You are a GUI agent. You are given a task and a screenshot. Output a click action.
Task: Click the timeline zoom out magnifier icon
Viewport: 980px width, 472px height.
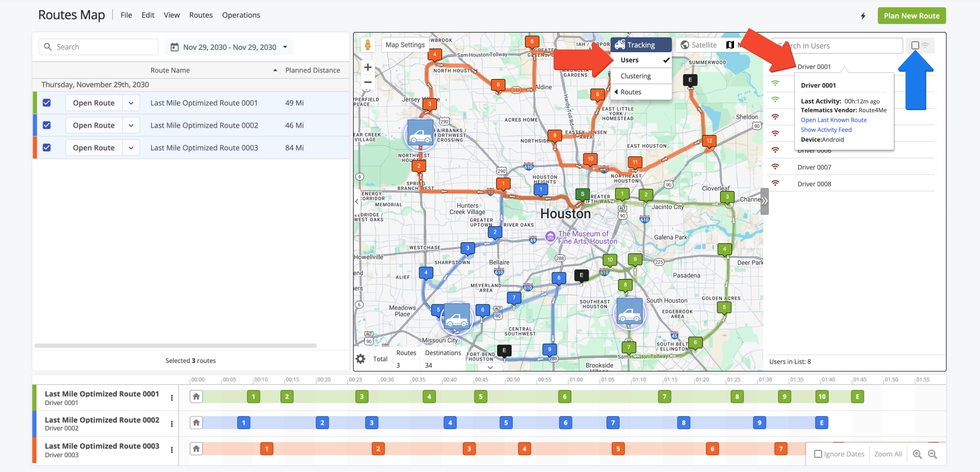932,454
